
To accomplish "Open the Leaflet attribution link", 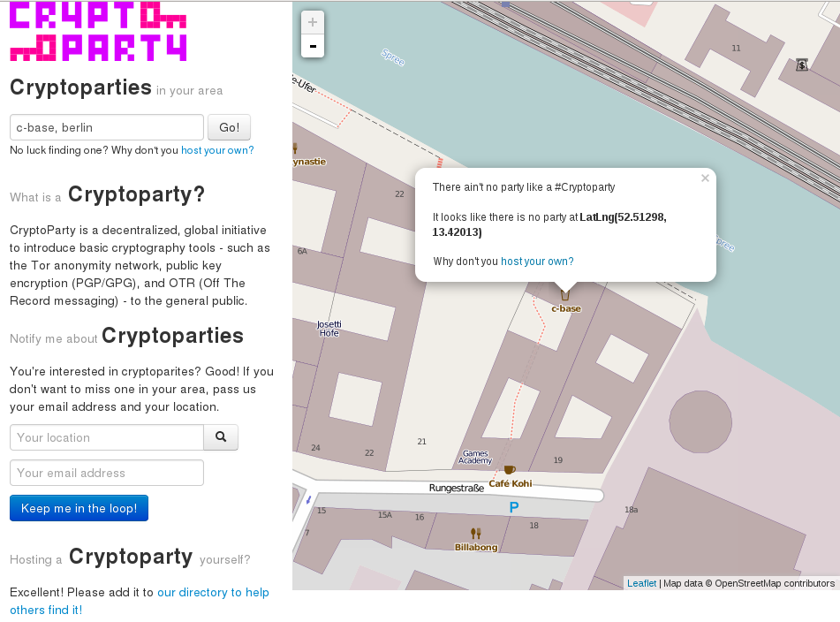I will 642,583.
